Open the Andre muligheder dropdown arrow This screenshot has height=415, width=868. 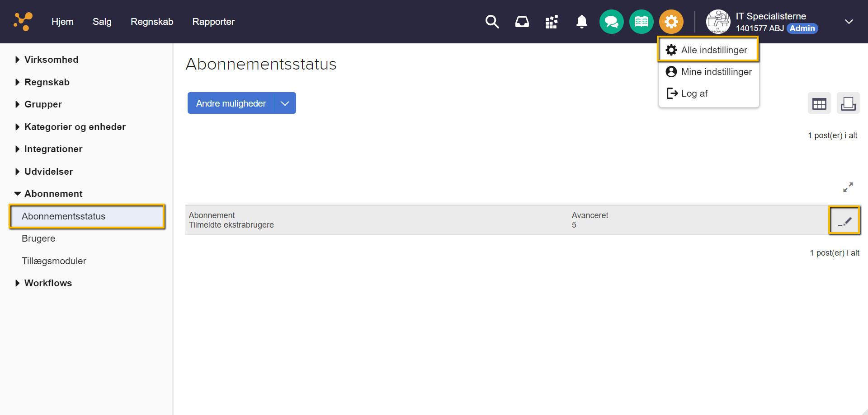click(x=285, y=103)
